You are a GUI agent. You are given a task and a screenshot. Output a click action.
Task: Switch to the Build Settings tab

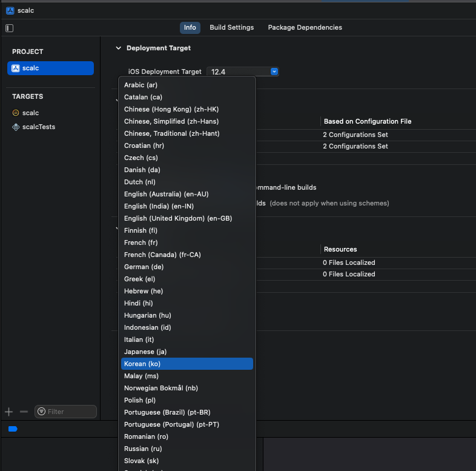click(x=231, y=28)
